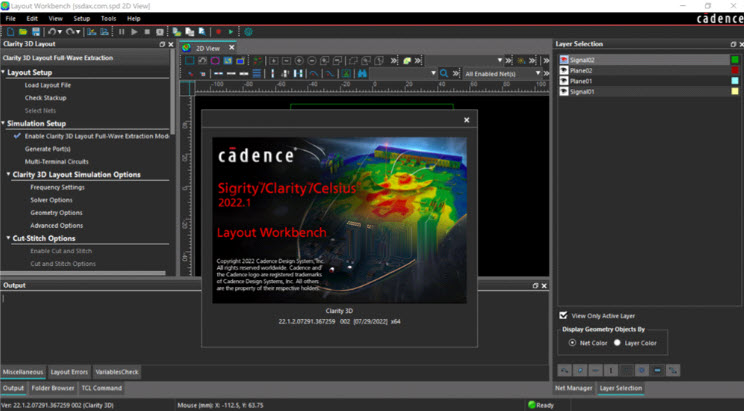Click the zoom in plus circle icon
The height and width of the screenshot is (411, 744).
pyautogui.click(x=299, y=60)
